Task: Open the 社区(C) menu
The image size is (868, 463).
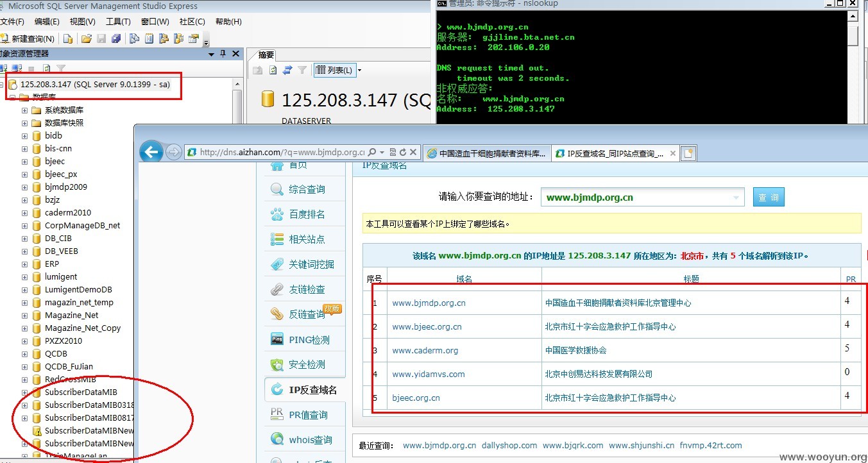Action: [192, 22]
